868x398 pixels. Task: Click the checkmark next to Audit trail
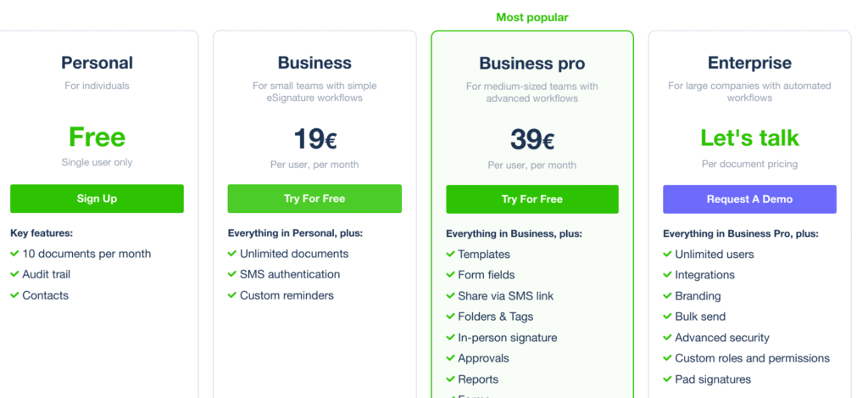[x=14, y=274]
